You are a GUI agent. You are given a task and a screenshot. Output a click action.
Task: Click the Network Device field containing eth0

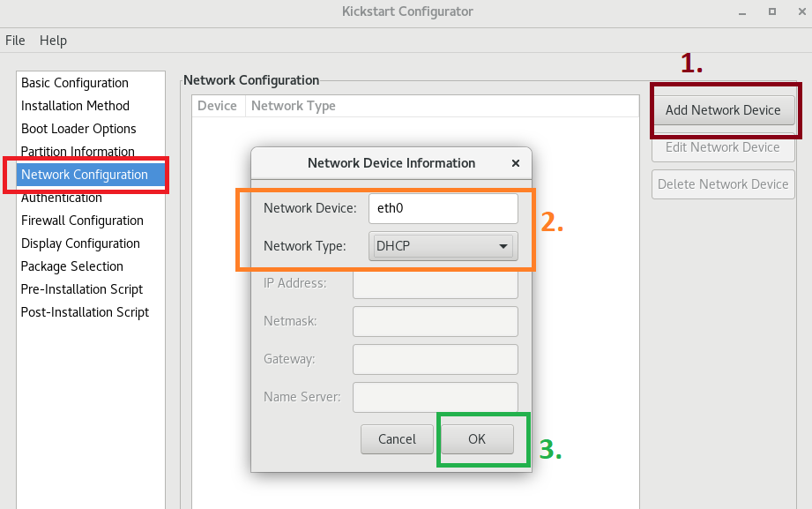click(x=443, y=207)
